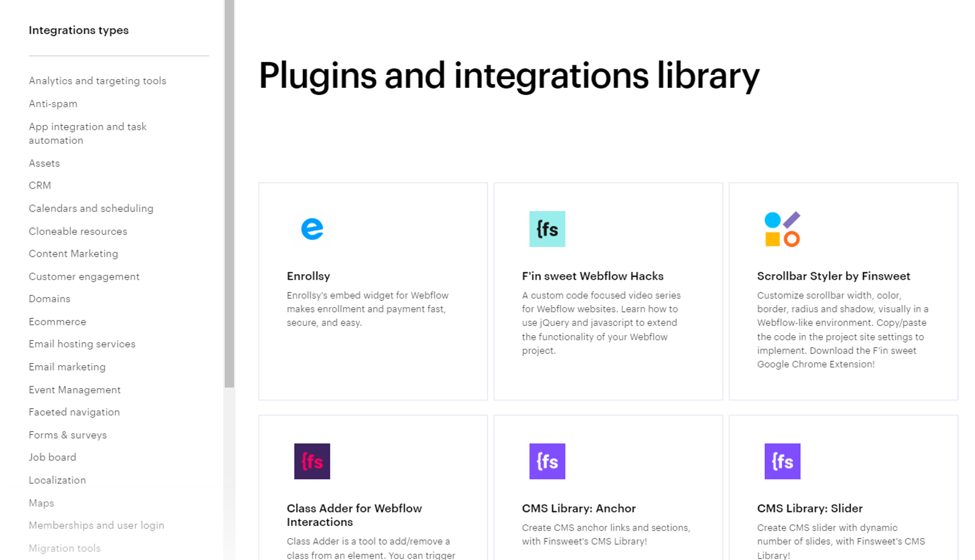Select Event Management category
Screen dimensions: 975x560
pos(74,390)
